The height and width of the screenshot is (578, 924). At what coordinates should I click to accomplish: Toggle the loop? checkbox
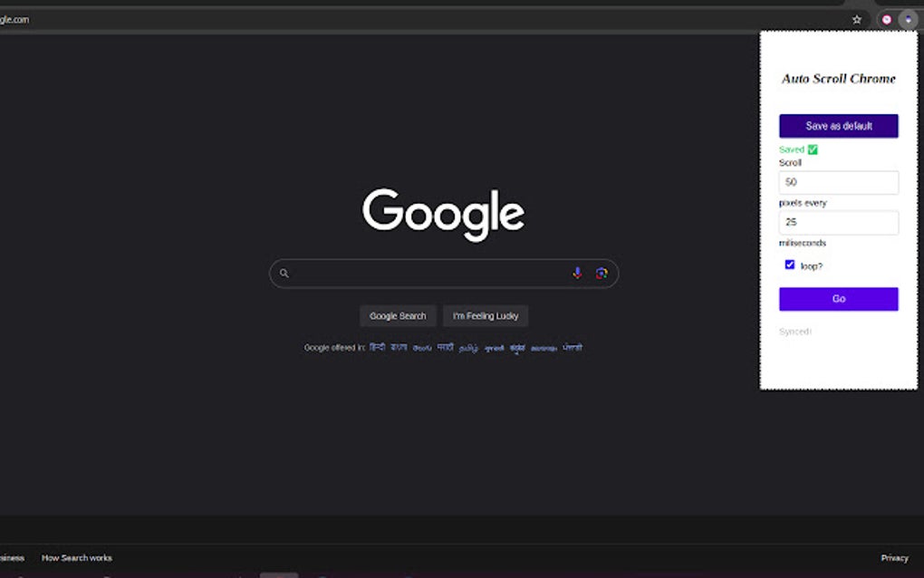tap(789, 264)
